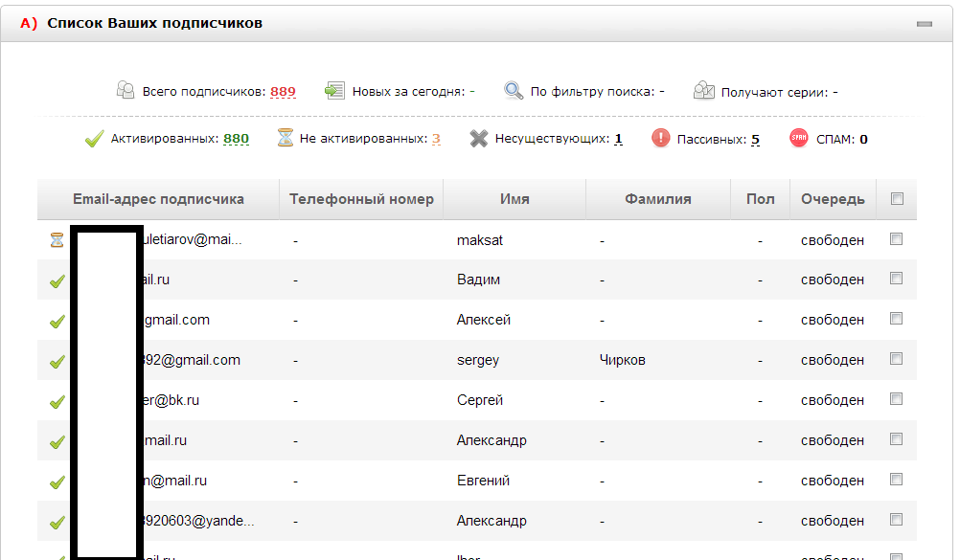Click the red SPAM icon
The width and height of the screenshot is (960, 560).
tap(798, 138)
